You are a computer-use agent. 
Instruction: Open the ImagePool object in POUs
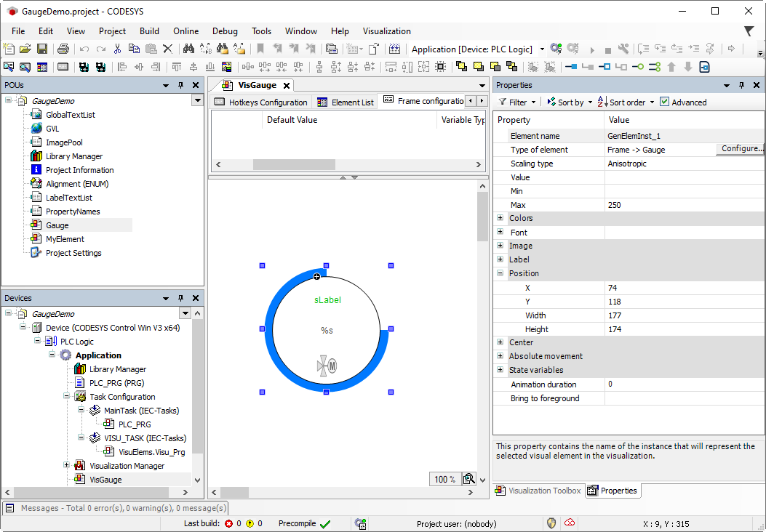[x=64, y=142]
